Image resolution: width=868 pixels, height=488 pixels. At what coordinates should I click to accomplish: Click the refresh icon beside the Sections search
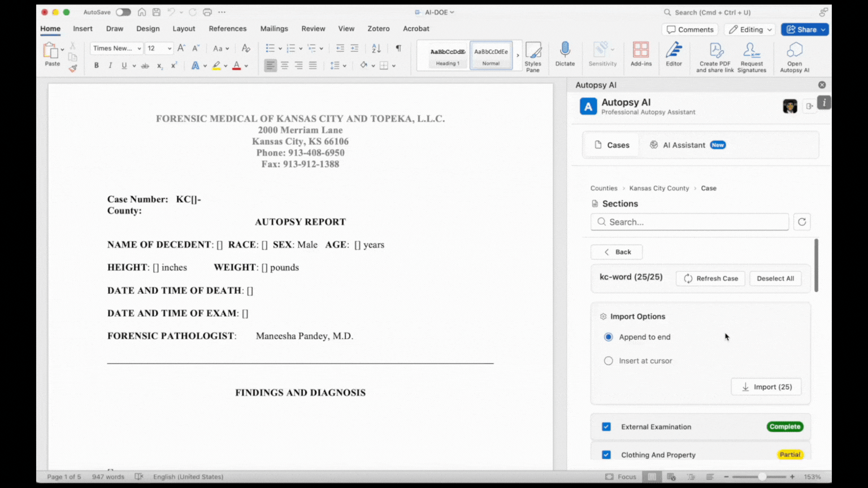point(802,221)
